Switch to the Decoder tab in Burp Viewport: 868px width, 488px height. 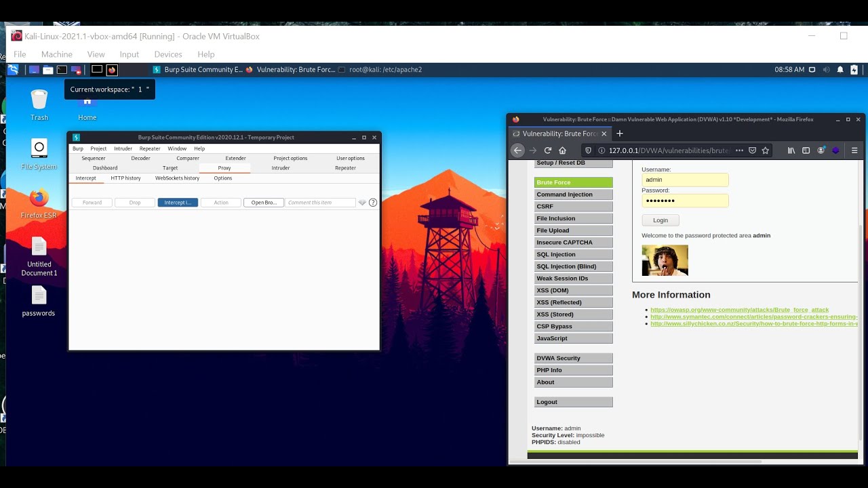click(x=140, y=158)
